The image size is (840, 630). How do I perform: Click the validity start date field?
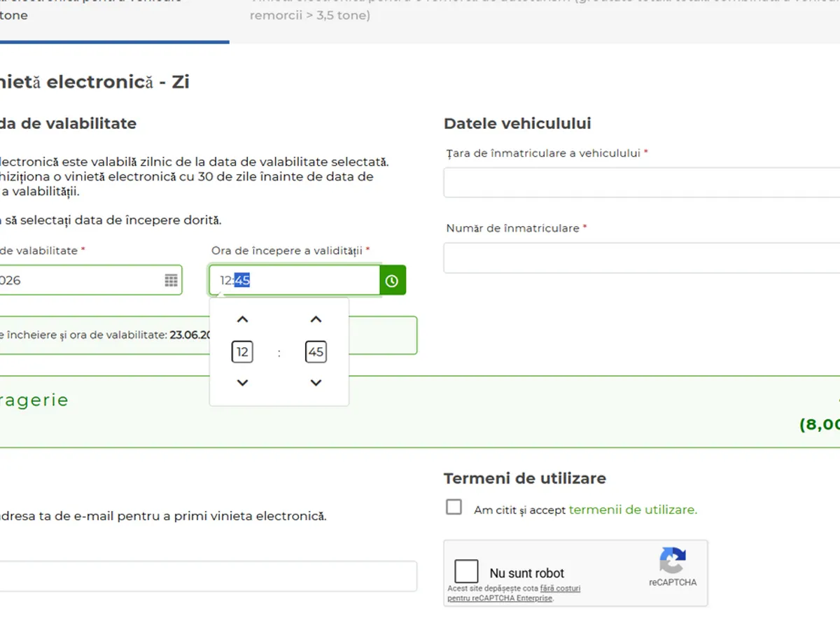(91, 280)
